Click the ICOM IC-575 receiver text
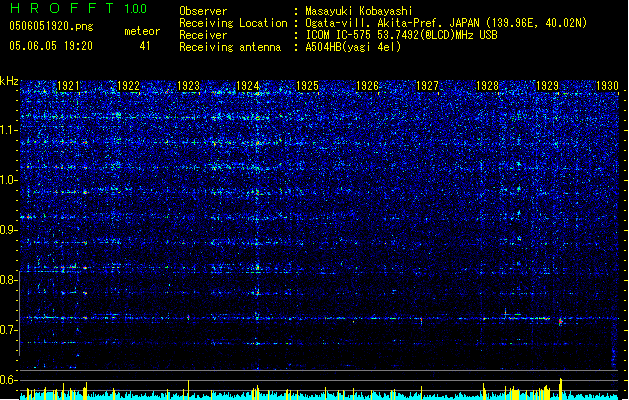The image size is (629, 400). coord(401,35)
